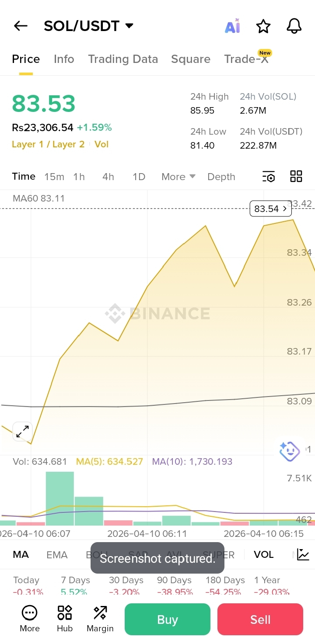Screen dimensions: 315x644
Task: Open the SOL/USDT pair dropdown
Action: (x=129, y=26)
